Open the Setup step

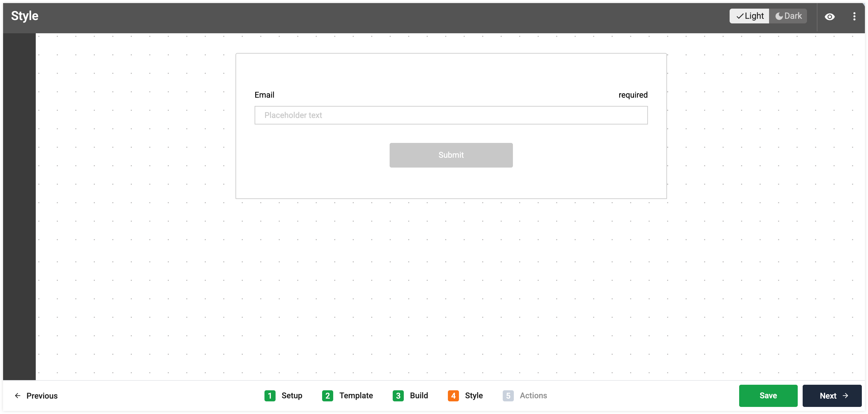[283, 396]
